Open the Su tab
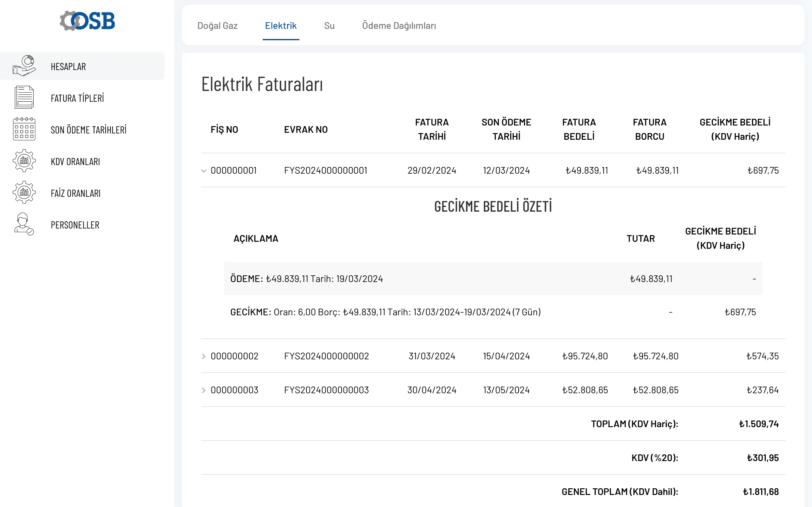 tap(329, 26)
